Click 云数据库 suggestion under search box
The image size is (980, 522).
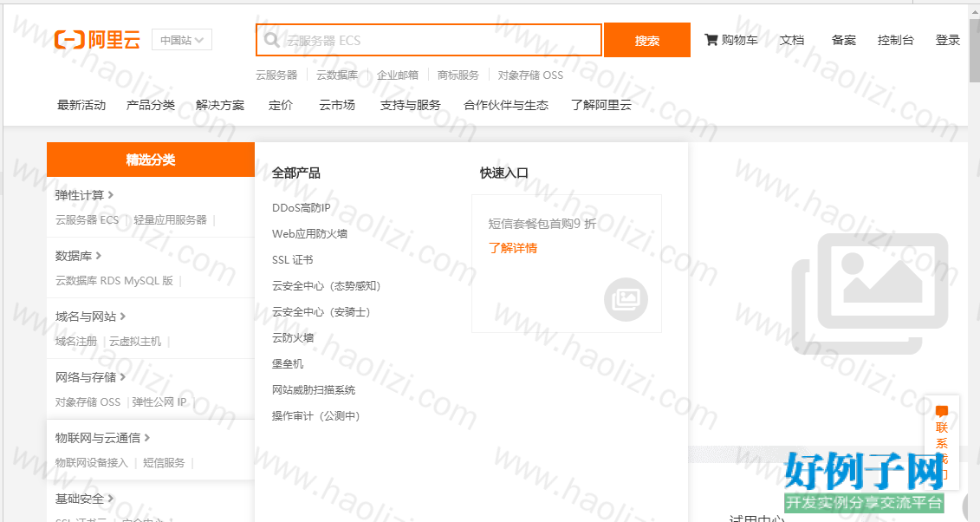(337, 75)
